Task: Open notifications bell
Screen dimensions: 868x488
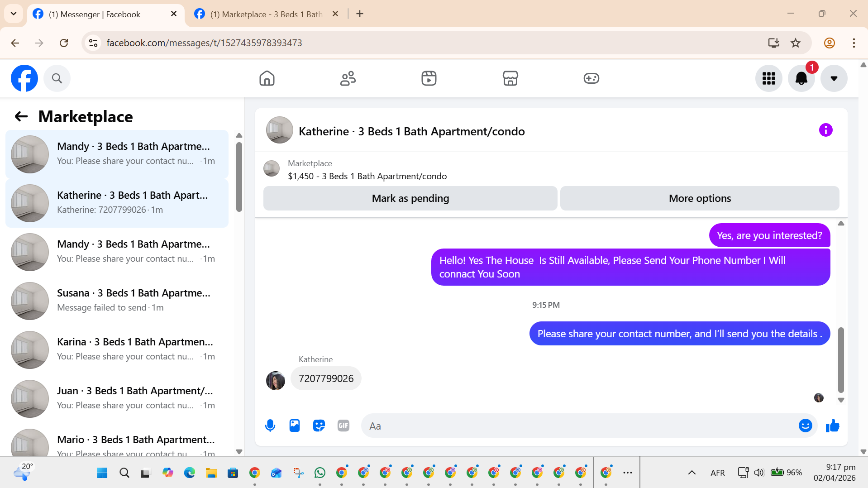Action: click(801, 78)
